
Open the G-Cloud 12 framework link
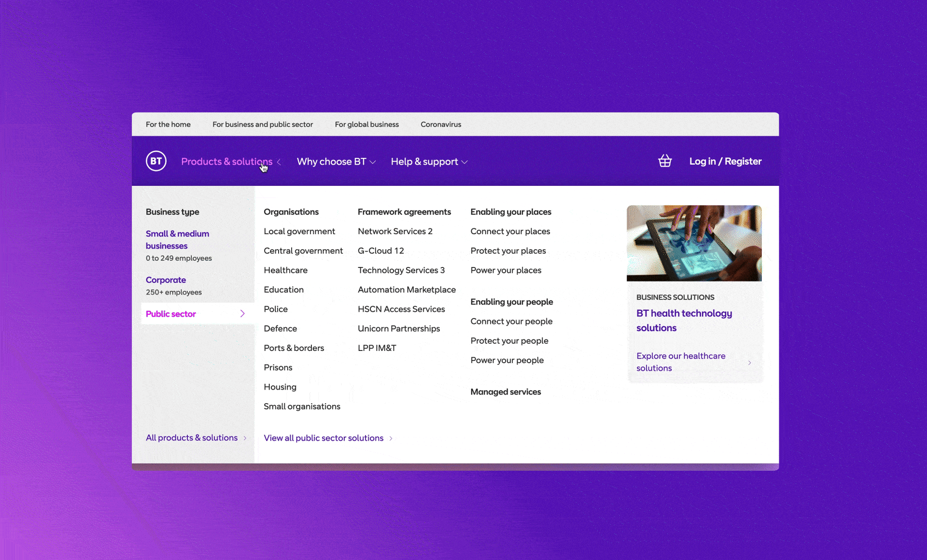pos(380,251)
